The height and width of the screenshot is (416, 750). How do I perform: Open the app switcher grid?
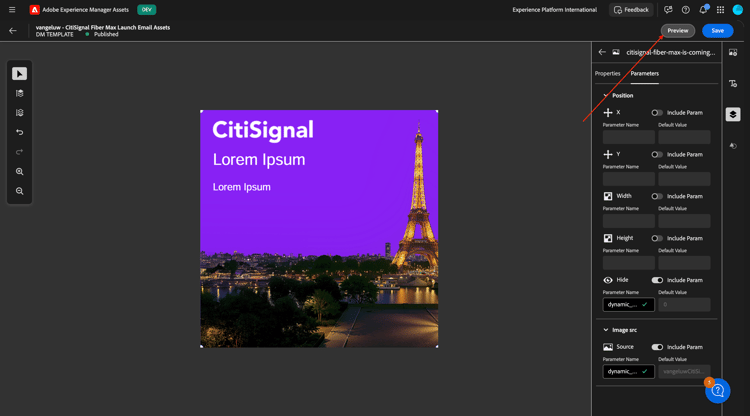point(720,10)
